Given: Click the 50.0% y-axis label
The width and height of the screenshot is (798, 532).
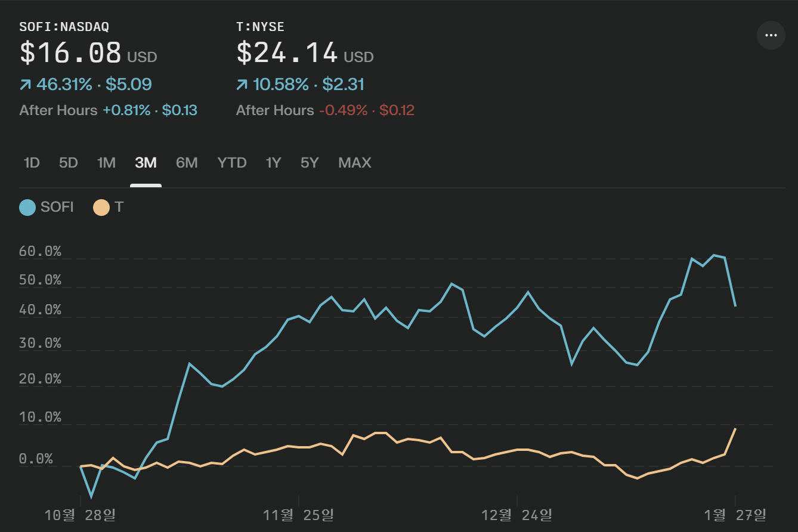Looking at the screenshot, I should point(41,280).
